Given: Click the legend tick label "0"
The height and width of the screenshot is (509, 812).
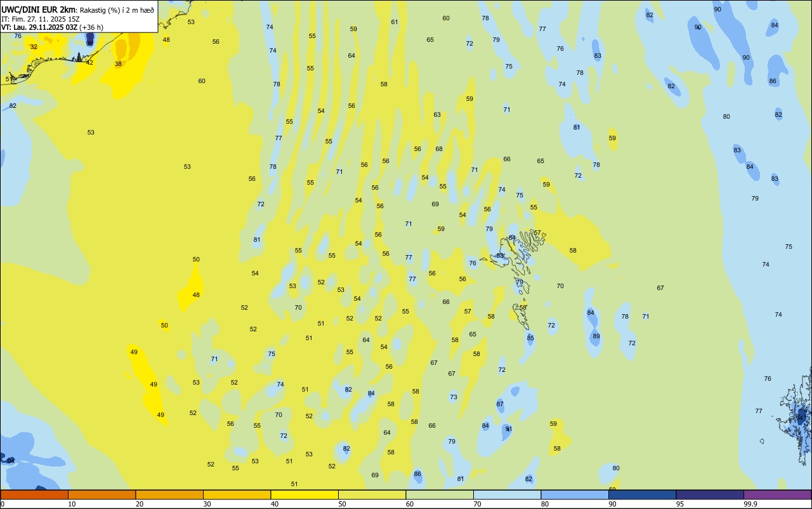Looking at the screenshot, I should point(3,504).
